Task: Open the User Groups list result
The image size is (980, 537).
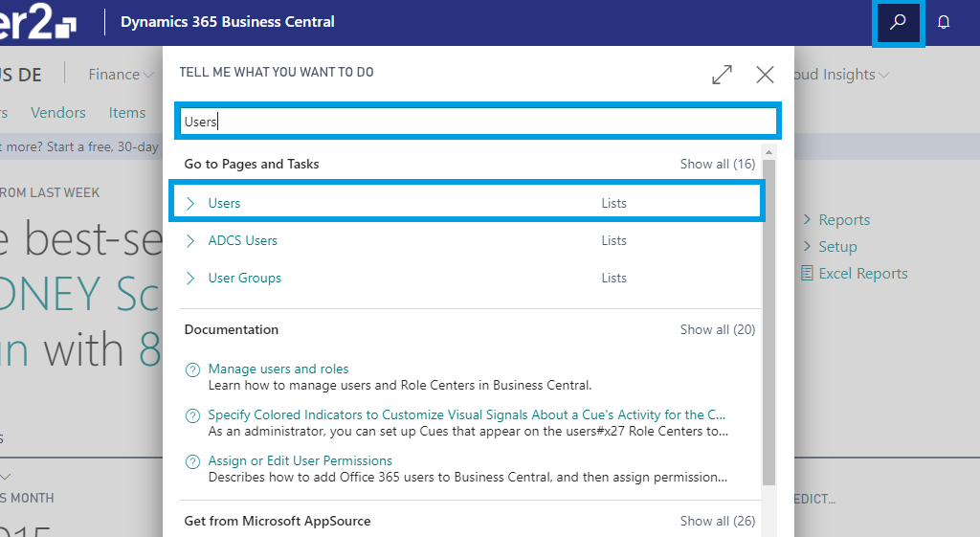Action: 245,279
